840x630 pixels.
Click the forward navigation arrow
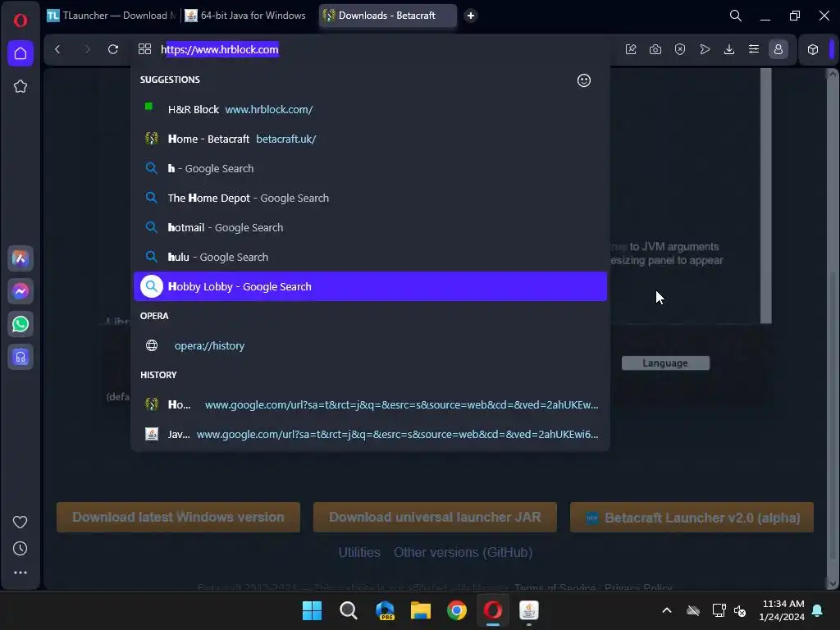tap(87, 49)
